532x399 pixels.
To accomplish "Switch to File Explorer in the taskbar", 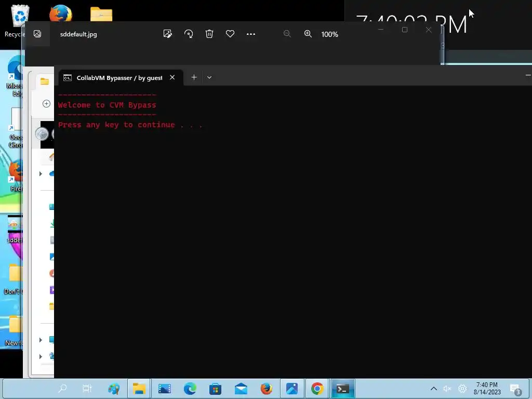I will coord(139,389).
